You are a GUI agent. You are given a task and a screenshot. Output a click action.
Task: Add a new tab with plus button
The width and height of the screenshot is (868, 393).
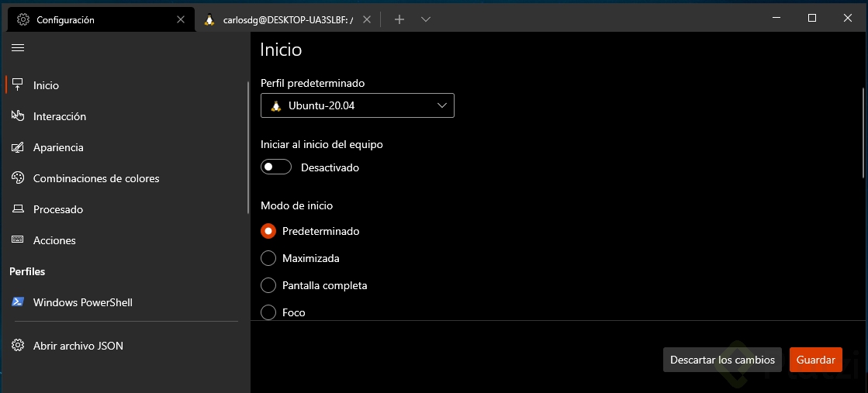click(x=399, y=19)
